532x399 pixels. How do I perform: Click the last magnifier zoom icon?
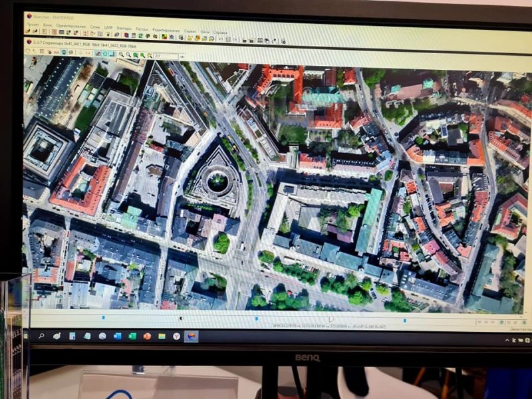(150, 55)
